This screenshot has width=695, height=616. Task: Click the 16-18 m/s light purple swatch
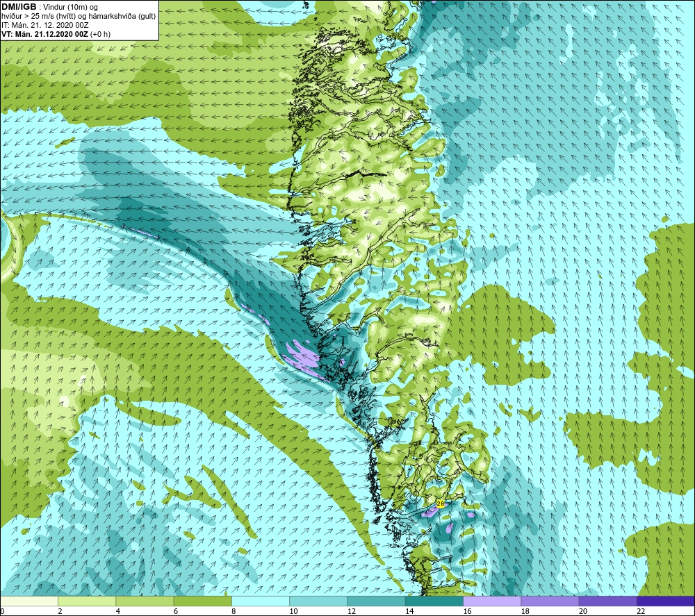tap(492, 601)
